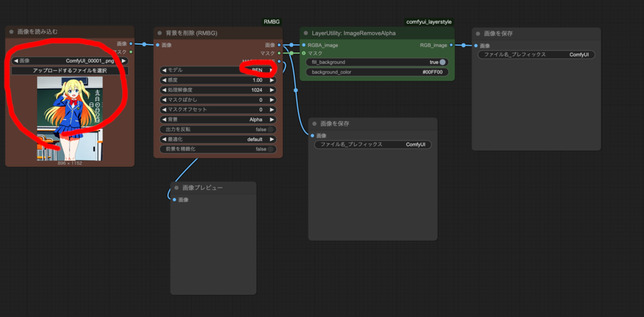Viewport: 644px width, 317px height.
Task: Click the comfyui_layerstyle badge
Action: 429,22
